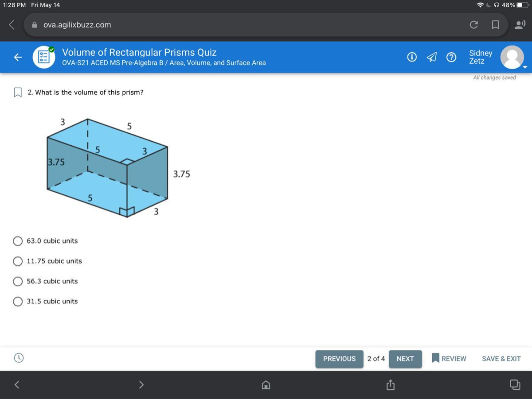Go to the NEXT question
The width and height of the screenshot is (532, 399).
point(405,359)
